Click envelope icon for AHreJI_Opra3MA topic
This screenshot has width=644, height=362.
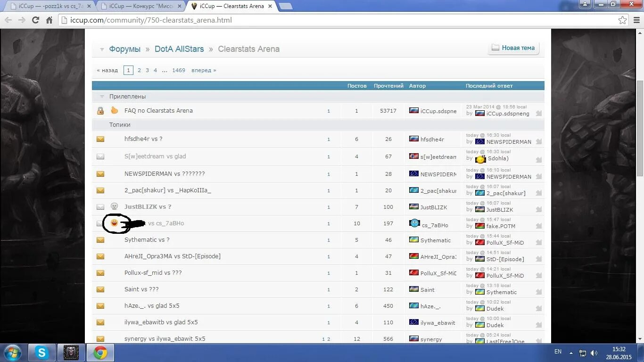100,256
